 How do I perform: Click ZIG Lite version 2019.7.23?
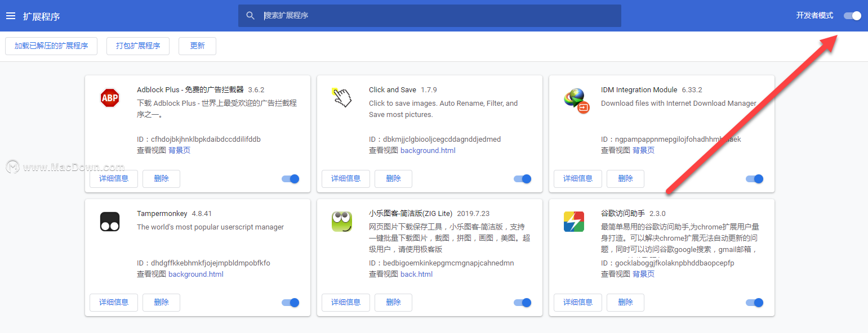point(474,214)
